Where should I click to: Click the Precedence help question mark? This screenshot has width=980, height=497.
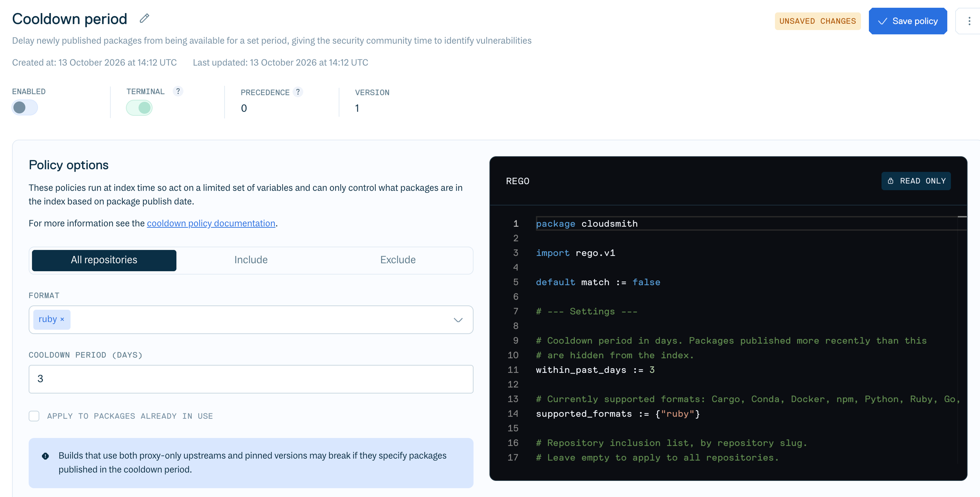point(298,92)
